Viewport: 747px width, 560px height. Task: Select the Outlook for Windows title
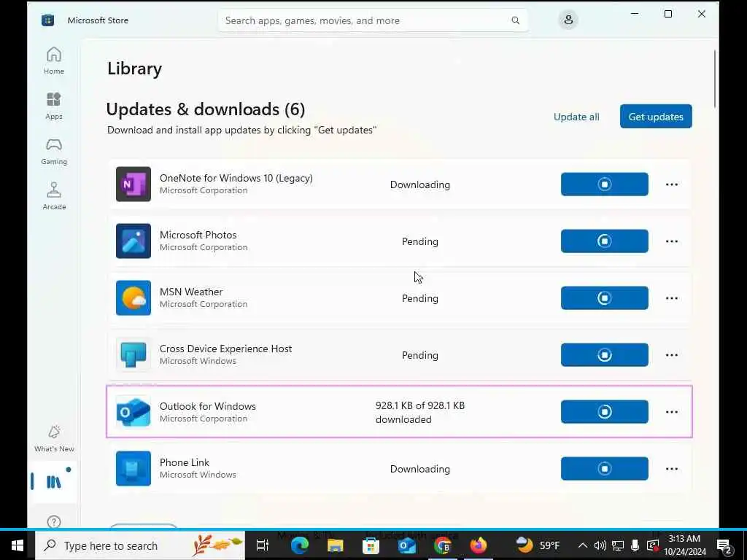click(x=208, y=406)
